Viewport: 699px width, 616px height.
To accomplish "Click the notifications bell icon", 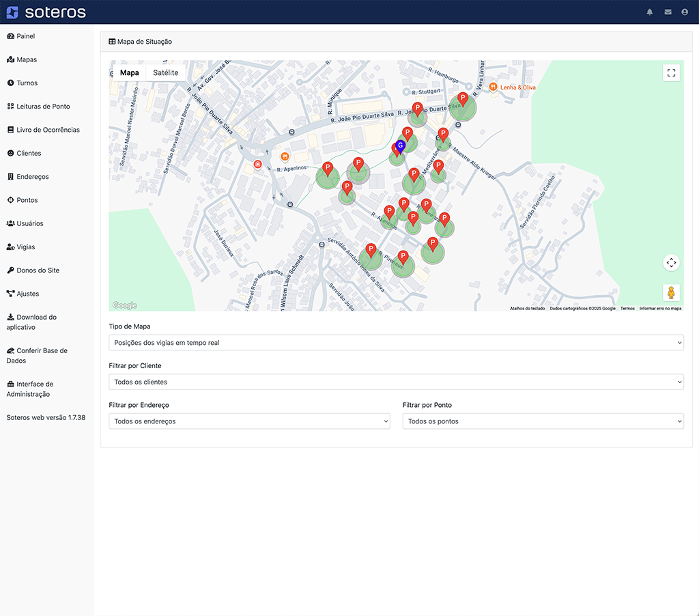I will coord(650,12).
